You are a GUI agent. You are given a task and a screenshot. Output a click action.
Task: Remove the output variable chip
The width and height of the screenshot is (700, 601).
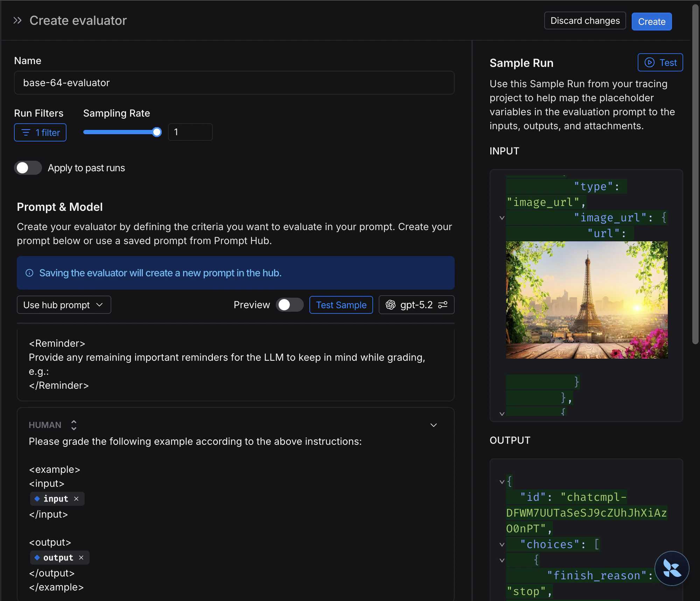81,558
